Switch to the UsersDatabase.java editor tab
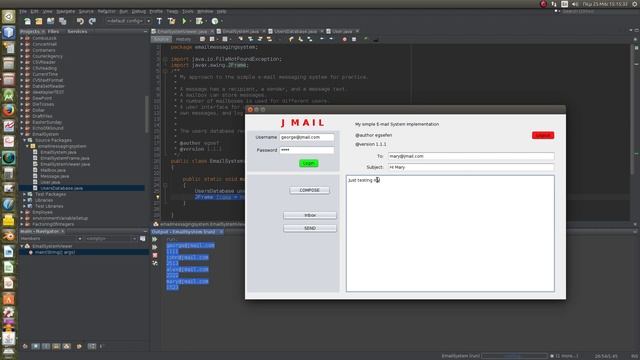This screenshot has width=640, height=360. tap(295, 31)
